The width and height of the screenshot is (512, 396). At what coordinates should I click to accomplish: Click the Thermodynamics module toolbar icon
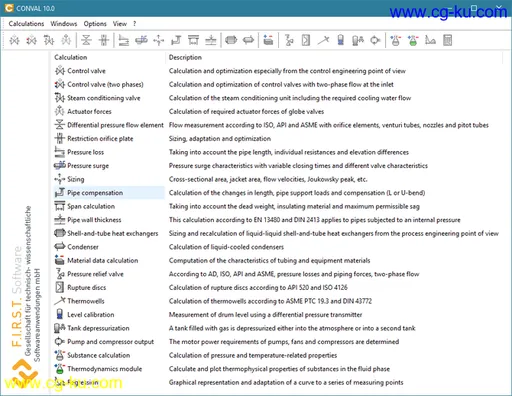coord(413,40)
